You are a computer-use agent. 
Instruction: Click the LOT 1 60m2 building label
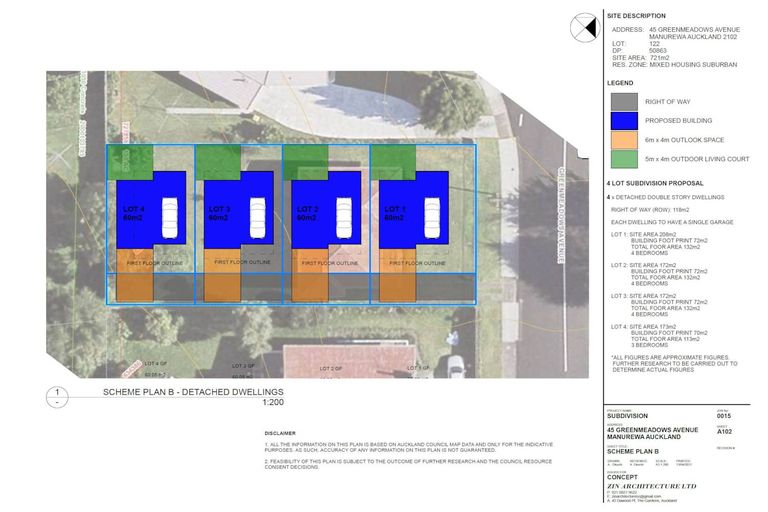pyautogui.click(x=396, y=213)
